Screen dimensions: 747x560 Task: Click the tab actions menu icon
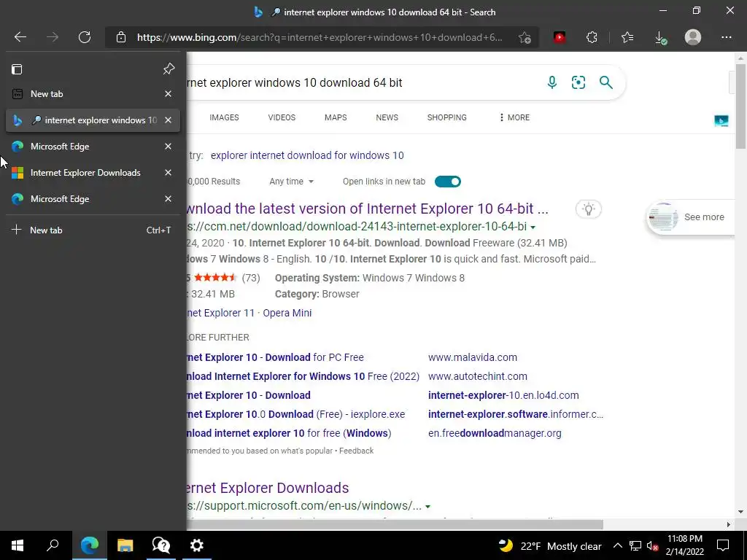(17, 69)
